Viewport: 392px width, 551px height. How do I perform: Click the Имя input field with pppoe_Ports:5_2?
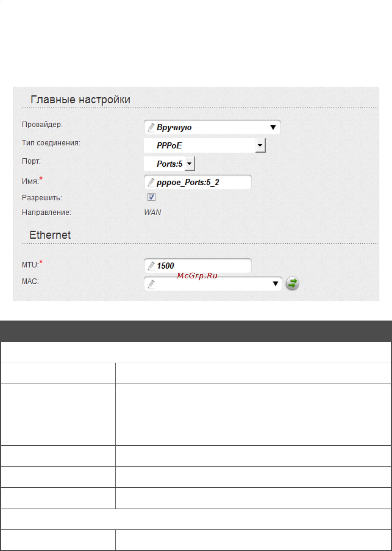coord(198,182)
